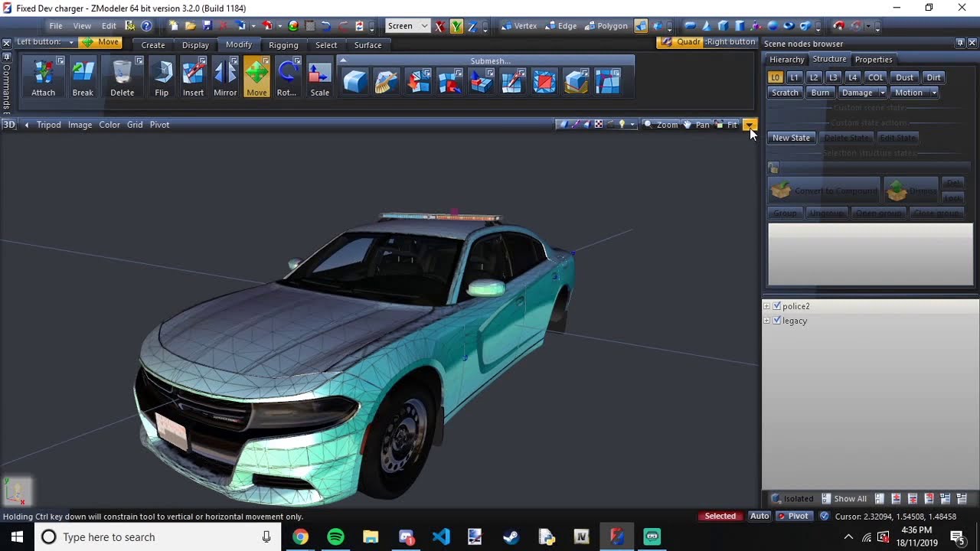Toggle the X axis constraint

tap(440, 26)
